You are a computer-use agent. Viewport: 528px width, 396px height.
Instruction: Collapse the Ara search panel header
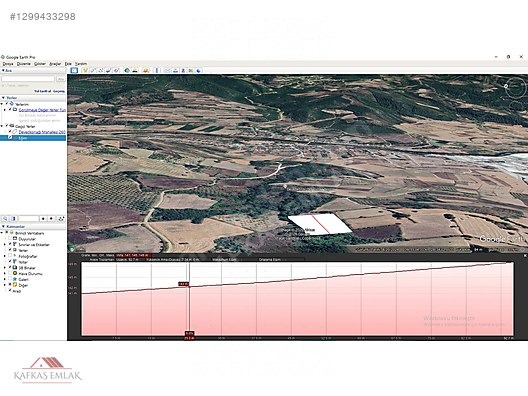[x=33, y=70]
